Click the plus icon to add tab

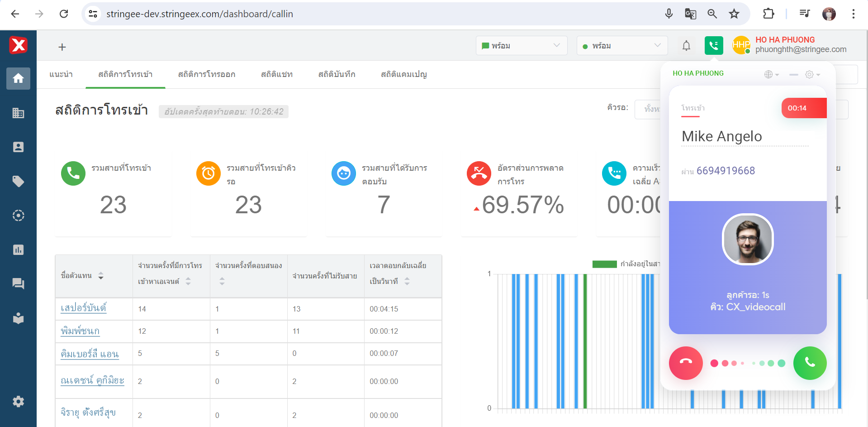point(62,47)
